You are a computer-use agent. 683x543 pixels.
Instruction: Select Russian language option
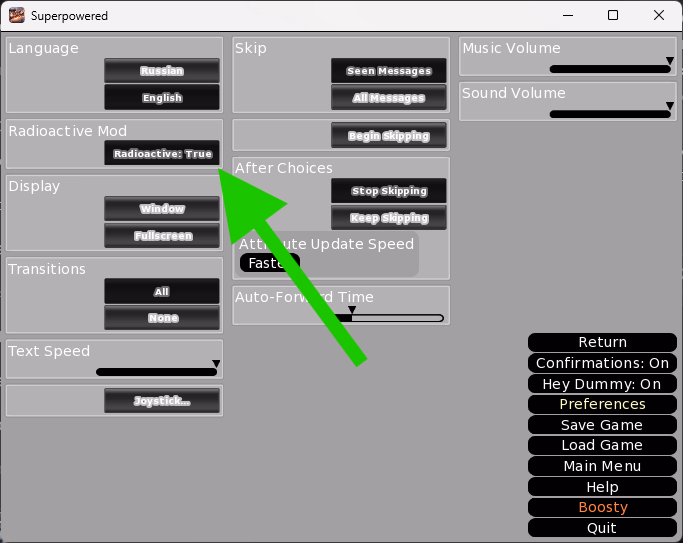(162, 71)
